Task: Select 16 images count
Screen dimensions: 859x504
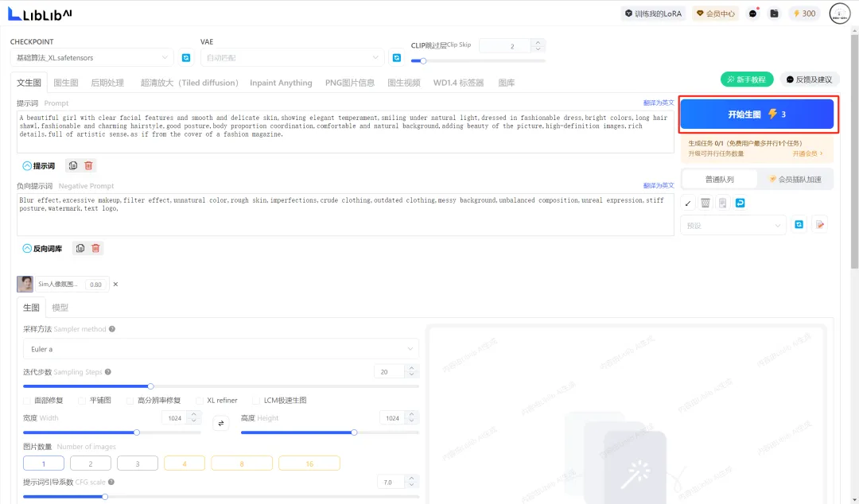Action: pyautogui.click(x=309, y=463)
